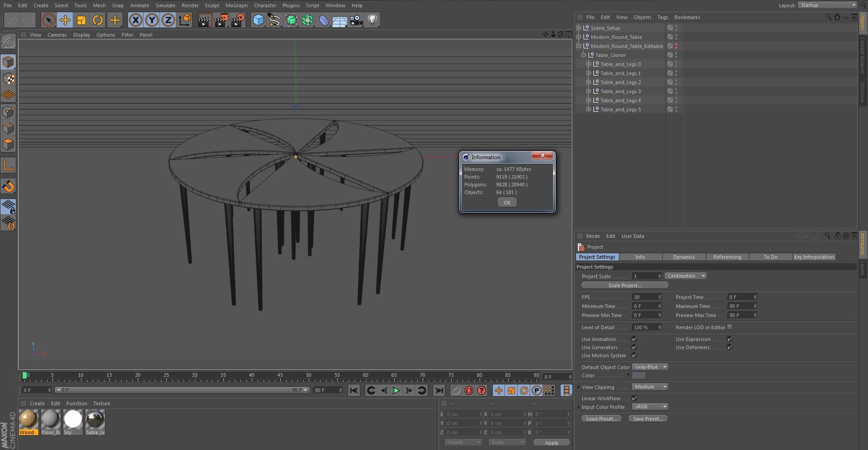Toggle the X axis lock
The width and height of the screenshot is (868, 450).
tap(136, 20)
